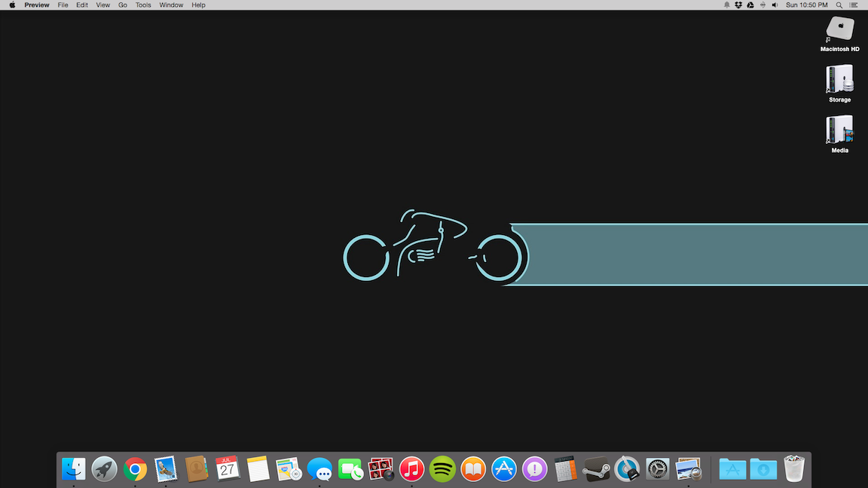Viewport: 868px width, 488px height.
Task: Open the Notification Center list icon
Action: (854, 5)
